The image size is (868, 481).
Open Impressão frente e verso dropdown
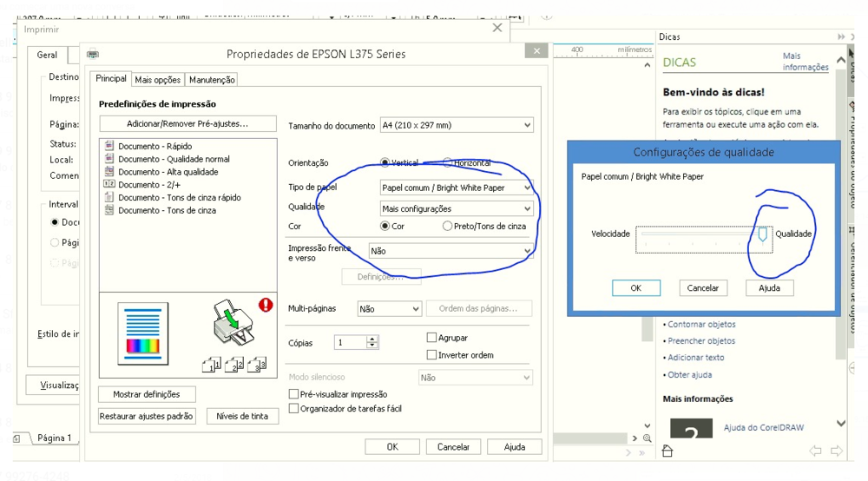coord(450,251)
